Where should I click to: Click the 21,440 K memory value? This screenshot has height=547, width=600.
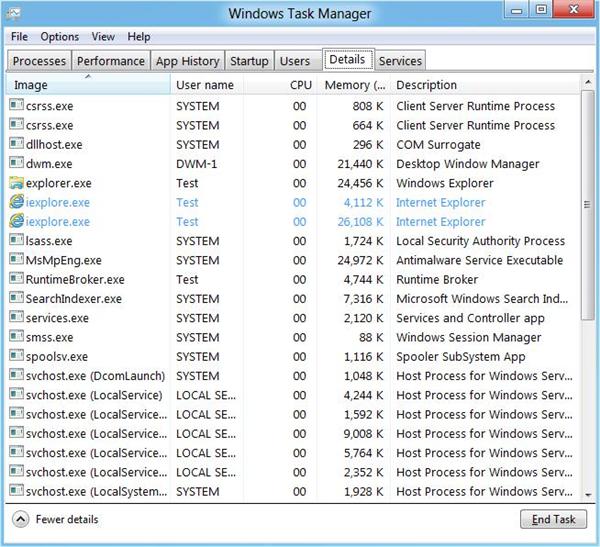tap(360, 164)
